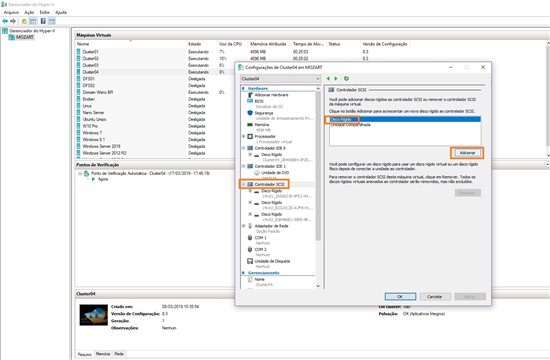Select Adicionar Hardware in the settings tree

click(x=271, y=95)
